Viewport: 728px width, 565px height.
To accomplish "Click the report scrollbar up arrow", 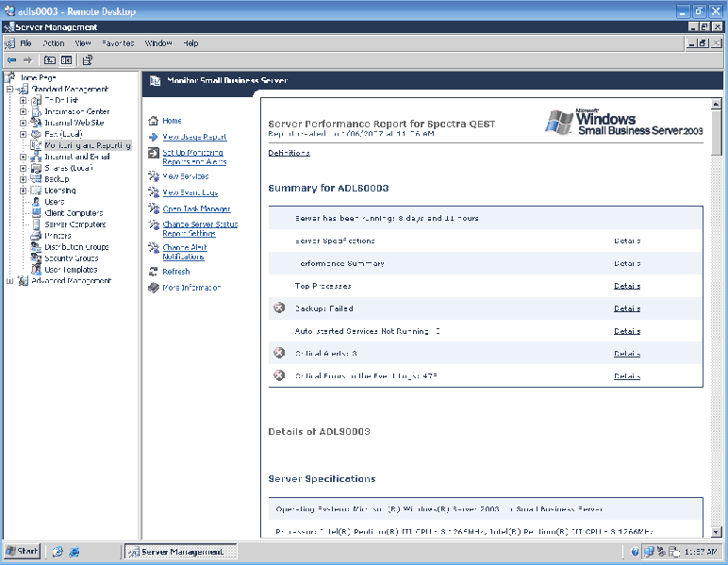I will coord(717,105).
